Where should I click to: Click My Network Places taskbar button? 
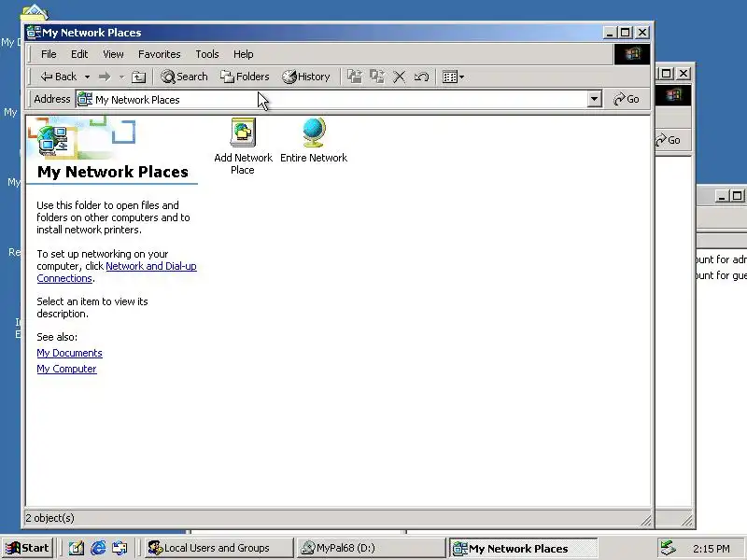[523, 548]
